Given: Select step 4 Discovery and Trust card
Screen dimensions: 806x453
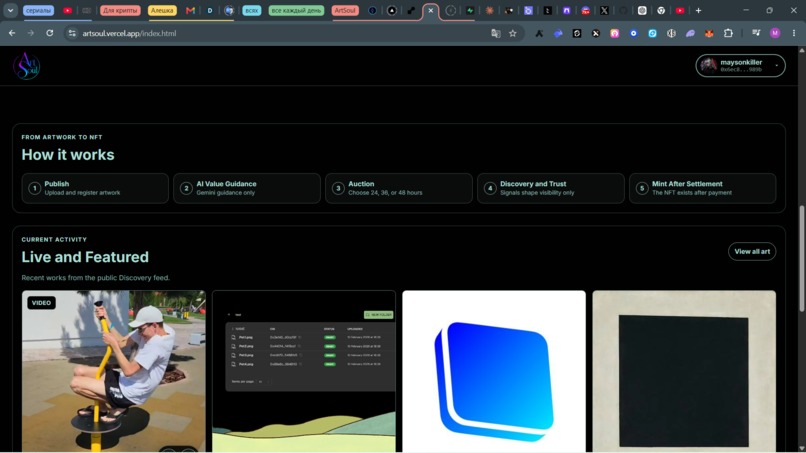Looking at the screenshot, I should [551, 188].
